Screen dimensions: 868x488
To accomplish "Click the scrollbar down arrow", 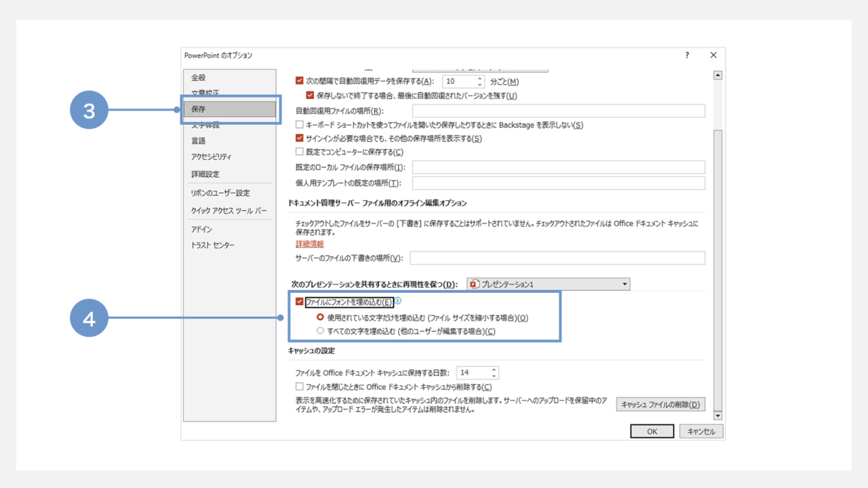I will (x=718, y=415).
